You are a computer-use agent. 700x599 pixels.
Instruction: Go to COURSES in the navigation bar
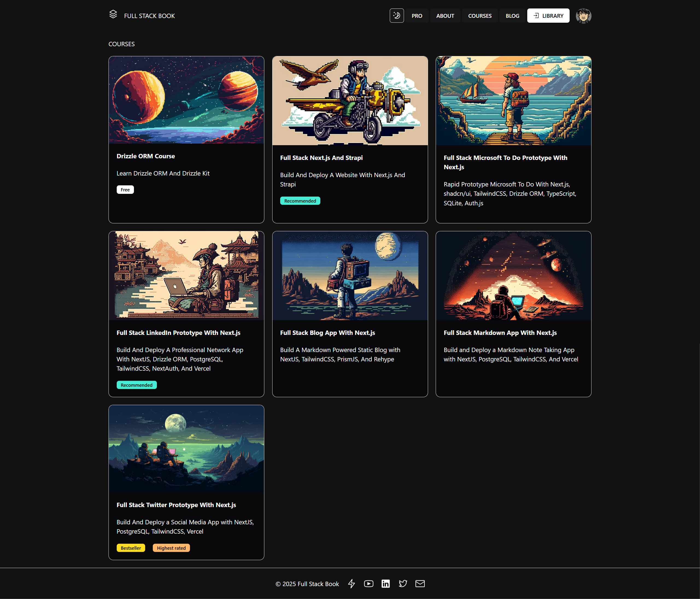(480, 16)
